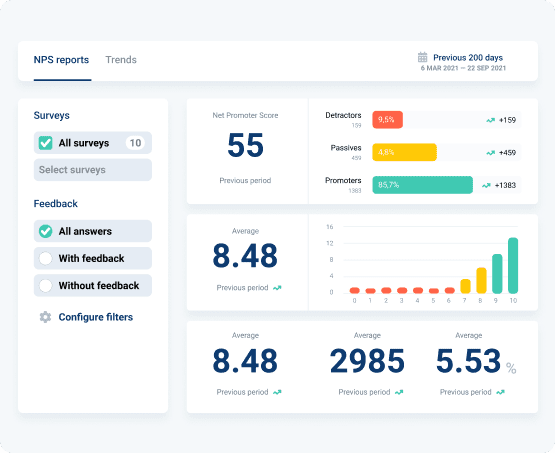Open the Select surveys dropdown
Viewport: 555px width, 453px height.
[x=93, y=170]
